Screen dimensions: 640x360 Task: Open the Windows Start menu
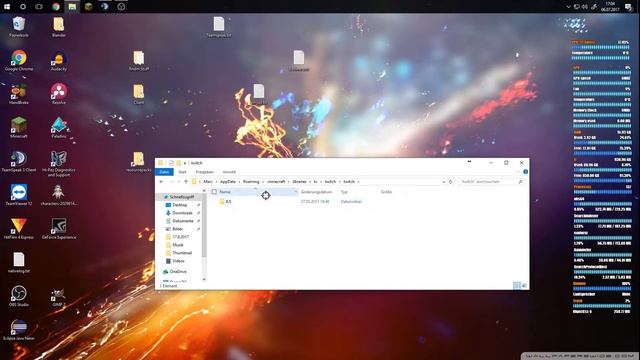(7, 7)
